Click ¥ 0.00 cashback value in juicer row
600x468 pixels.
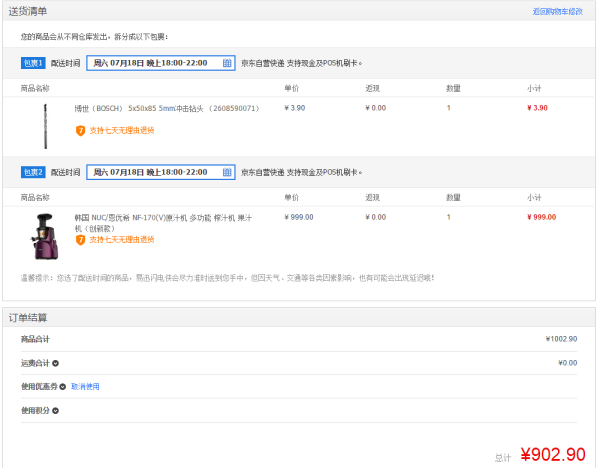pos(376,217)
